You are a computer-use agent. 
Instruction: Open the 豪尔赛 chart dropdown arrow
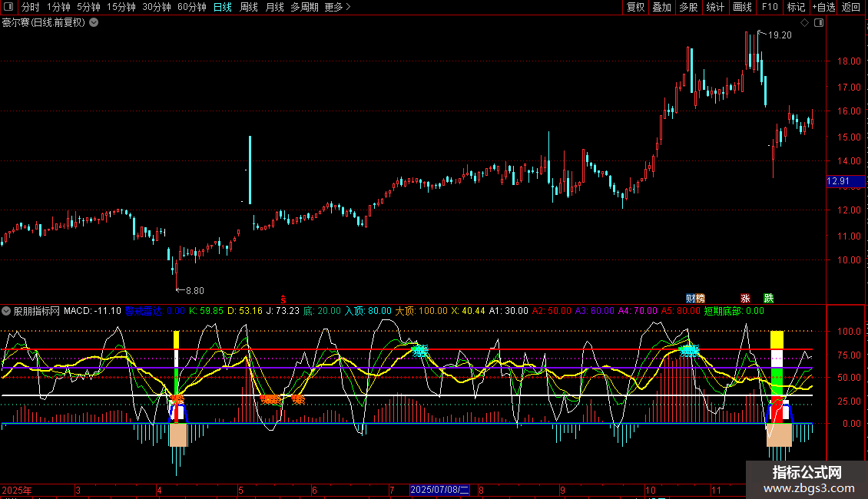click(94, 22)
